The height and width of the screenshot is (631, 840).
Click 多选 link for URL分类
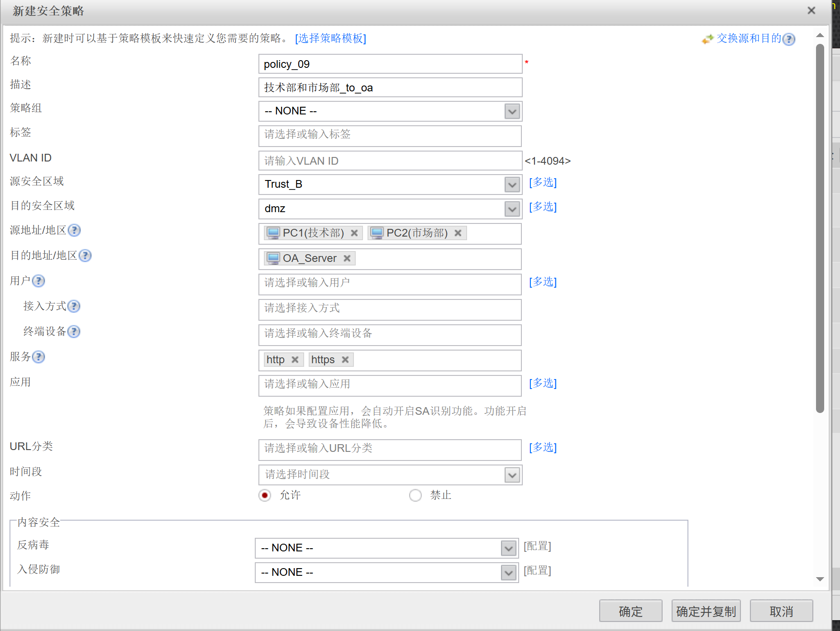pos(543,447)
